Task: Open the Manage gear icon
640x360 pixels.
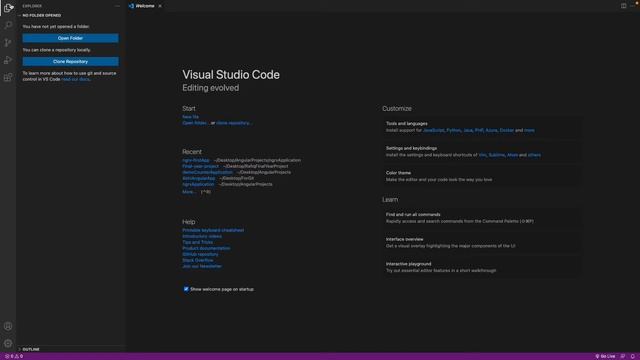Action: [x=8, y=343]
